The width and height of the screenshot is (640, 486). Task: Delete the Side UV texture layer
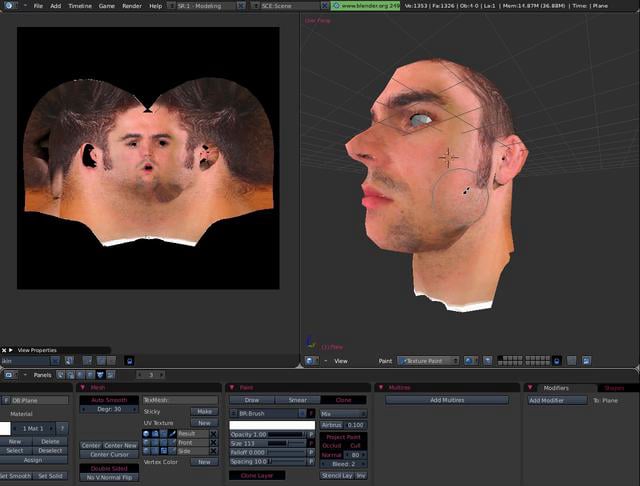click(213, 451)
